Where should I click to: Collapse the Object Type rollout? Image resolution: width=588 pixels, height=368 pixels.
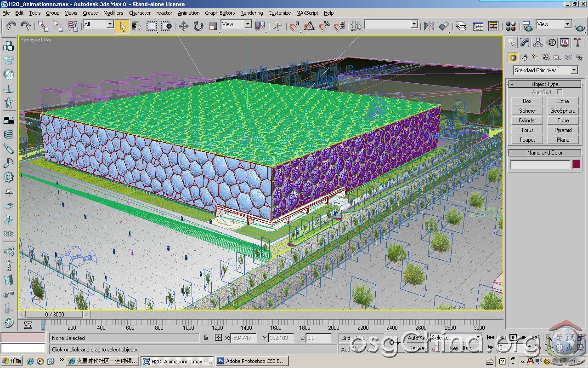tap(545, 84)
